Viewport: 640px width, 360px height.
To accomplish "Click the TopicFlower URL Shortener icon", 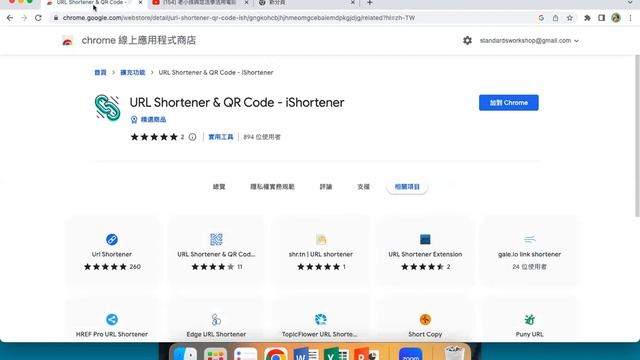I will coord(321,320).
